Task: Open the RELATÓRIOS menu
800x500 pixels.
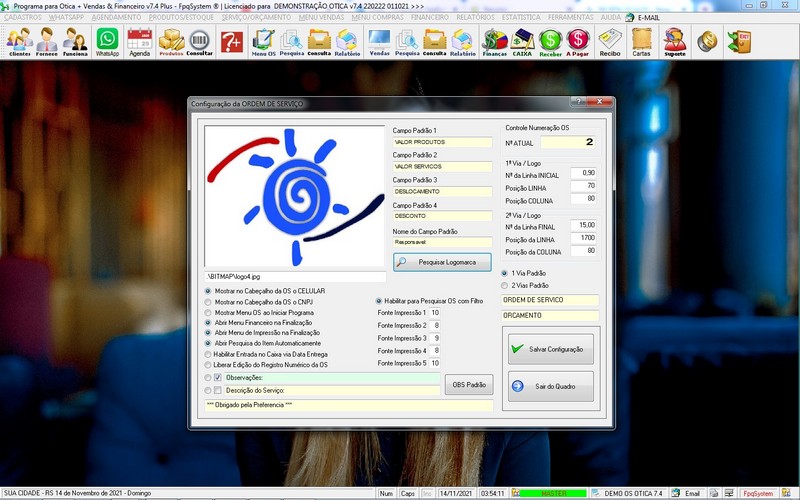Action: click(475, 18)
